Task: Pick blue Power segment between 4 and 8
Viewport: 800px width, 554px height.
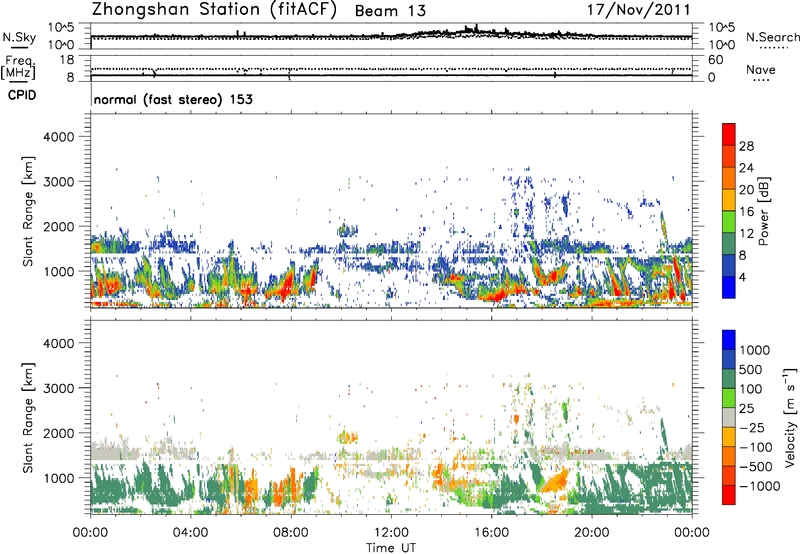Action: [729, 265]
